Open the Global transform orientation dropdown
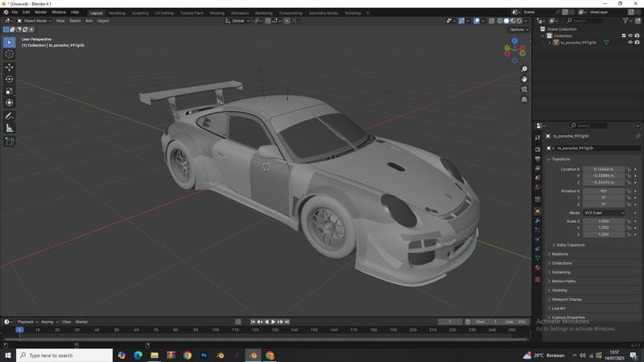 point(237,21)
